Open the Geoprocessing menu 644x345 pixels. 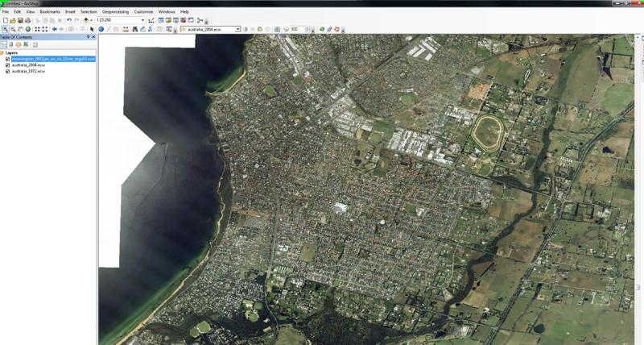115,11
